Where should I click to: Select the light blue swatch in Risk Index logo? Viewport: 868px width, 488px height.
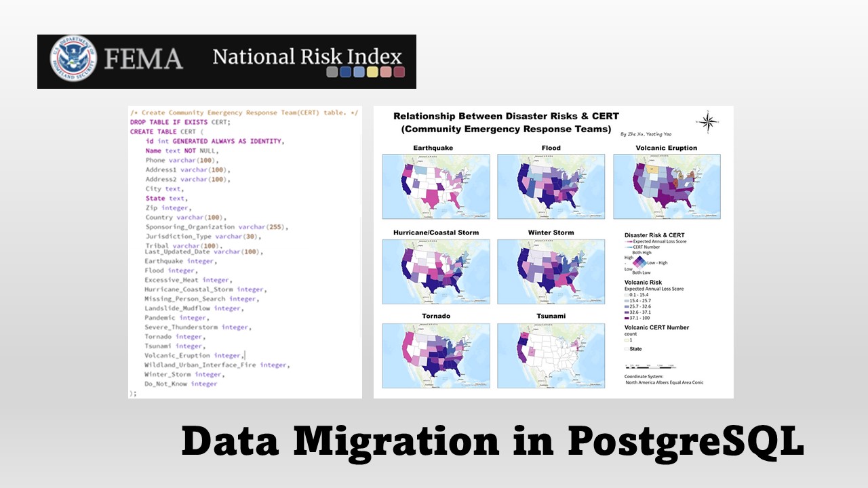(x=359, y=72)
